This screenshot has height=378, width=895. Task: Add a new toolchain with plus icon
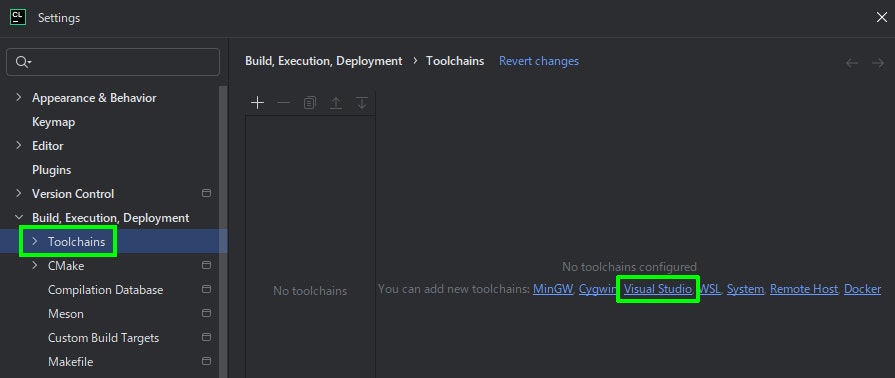(257, 103)
